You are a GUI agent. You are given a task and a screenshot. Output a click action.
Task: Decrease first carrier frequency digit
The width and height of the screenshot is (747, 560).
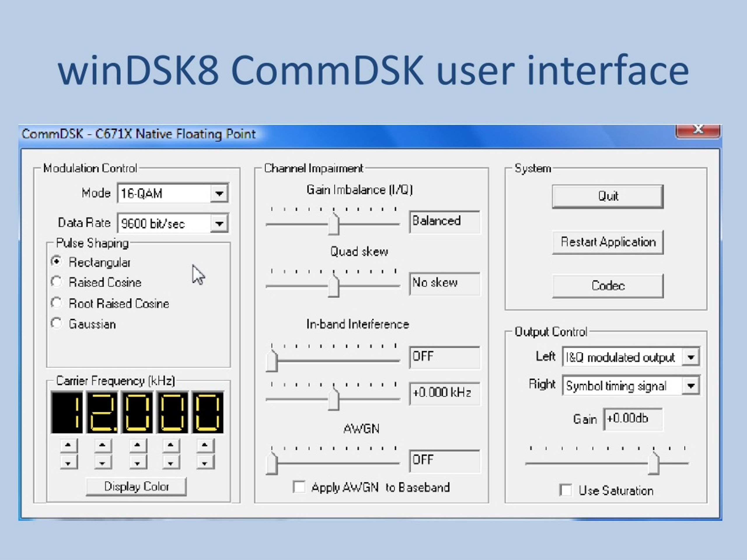(x=69, y=462)
